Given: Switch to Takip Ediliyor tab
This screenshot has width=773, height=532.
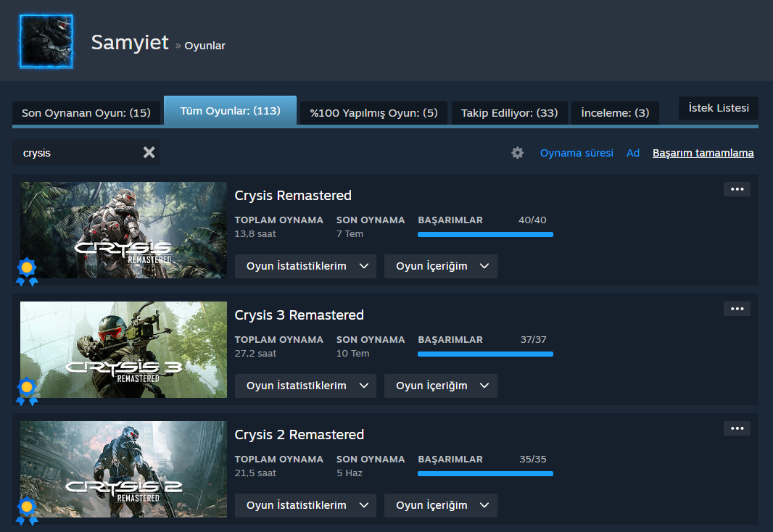Looking at the screenshot, I should [x=509, y=113].
